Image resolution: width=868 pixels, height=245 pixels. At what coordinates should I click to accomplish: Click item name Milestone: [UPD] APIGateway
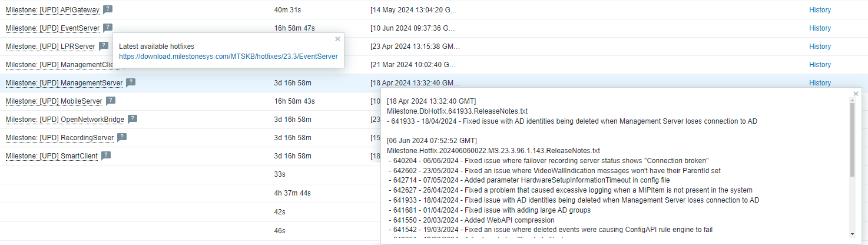click(x=52, y=10)
